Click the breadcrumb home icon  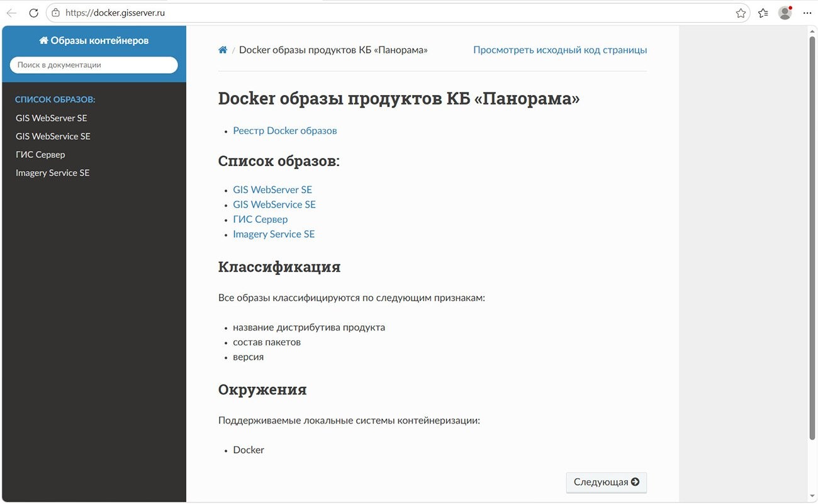pos(223,50)
